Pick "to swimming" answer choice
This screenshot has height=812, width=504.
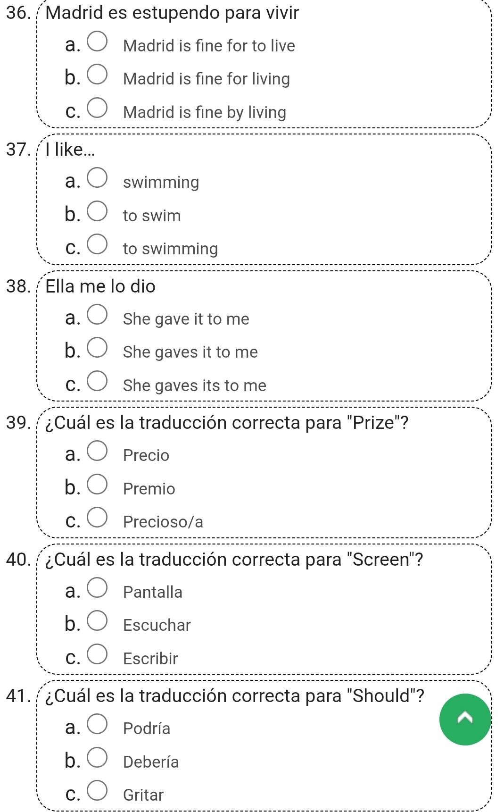(x=98, y=244)
